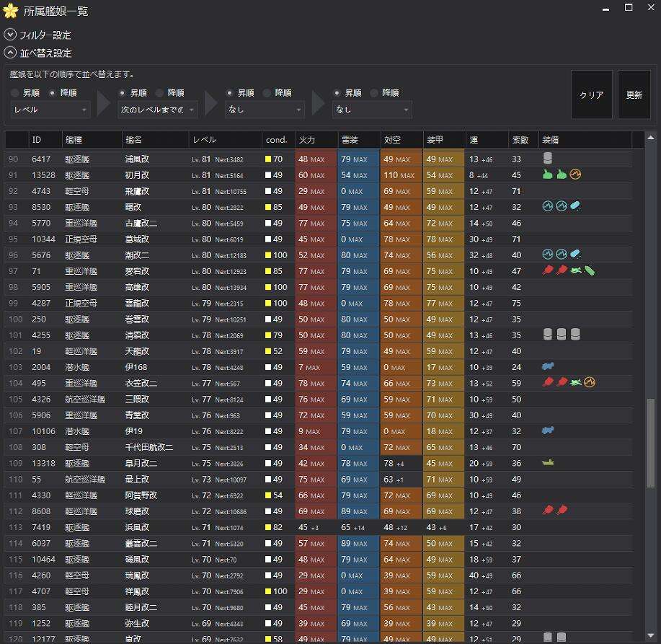Click the クリア button
Image resolution: width=661 pixels, height=644 pixels.
(592, 95)
